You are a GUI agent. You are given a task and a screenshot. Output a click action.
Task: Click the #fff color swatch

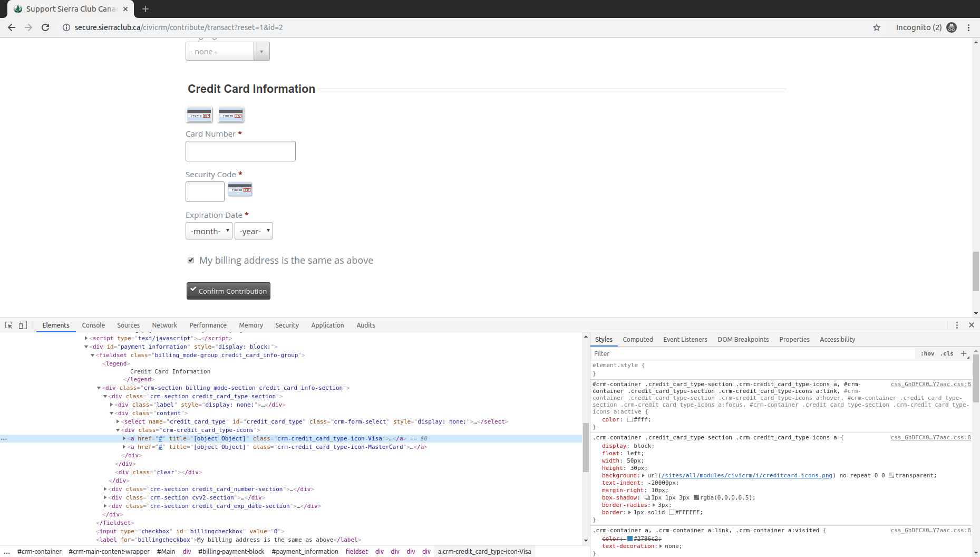[x=629, y=419]
